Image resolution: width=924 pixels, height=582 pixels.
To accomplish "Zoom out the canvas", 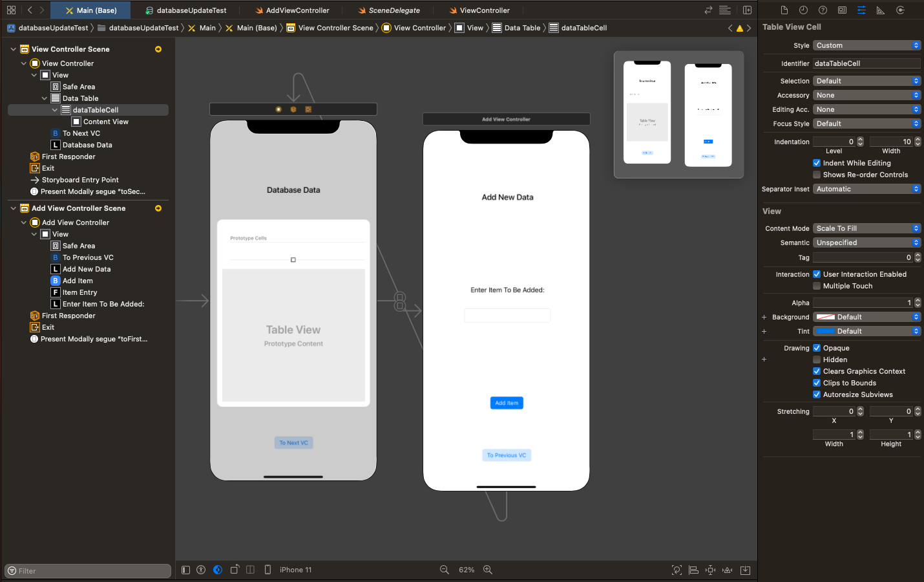I will pyautogui.click(x=445, y=570).
